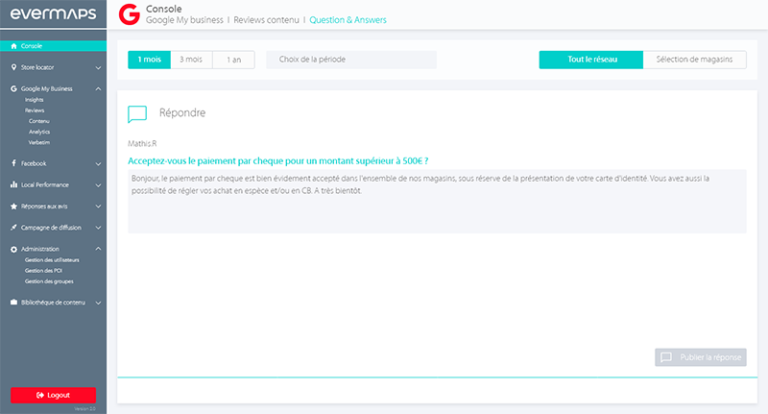Click the Console home icon in sidebar
The width and height of the screenshot is (768, 414).
click(14, 46)
